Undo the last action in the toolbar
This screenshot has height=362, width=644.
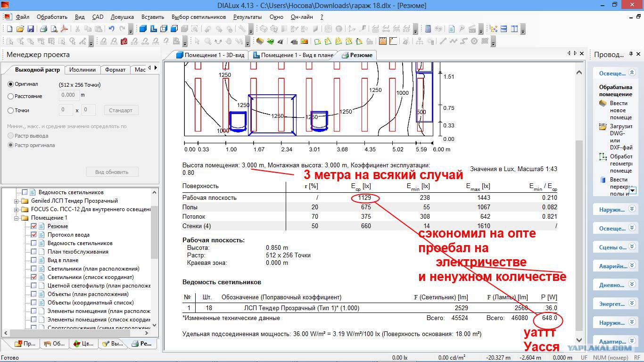(x=111, y=29)
